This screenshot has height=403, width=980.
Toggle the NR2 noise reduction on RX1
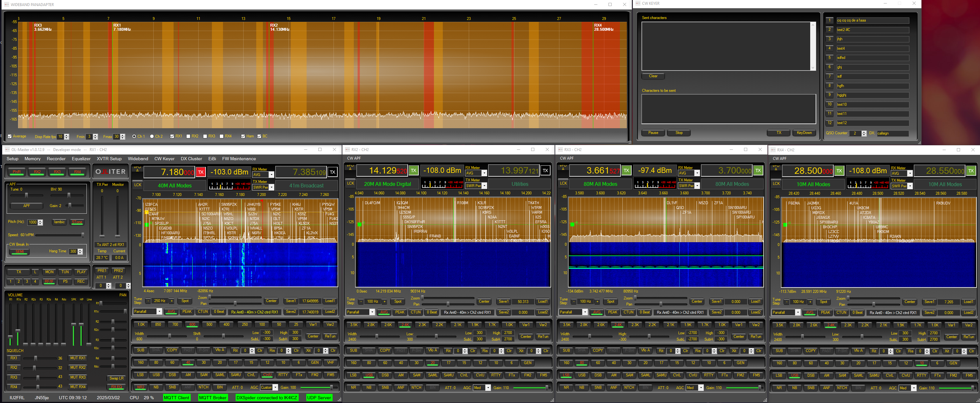point(140,387)
